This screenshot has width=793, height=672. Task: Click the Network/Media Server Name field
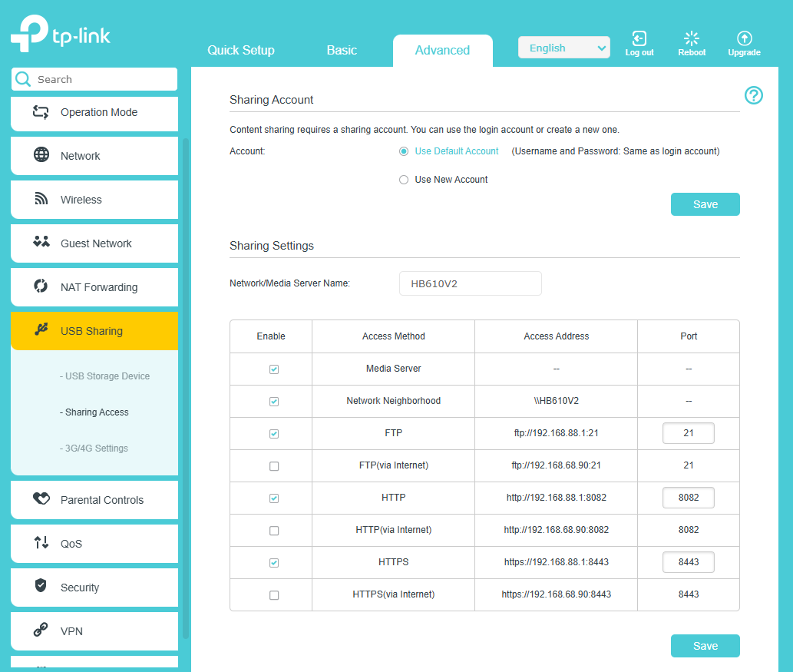[x=470, y=283]
